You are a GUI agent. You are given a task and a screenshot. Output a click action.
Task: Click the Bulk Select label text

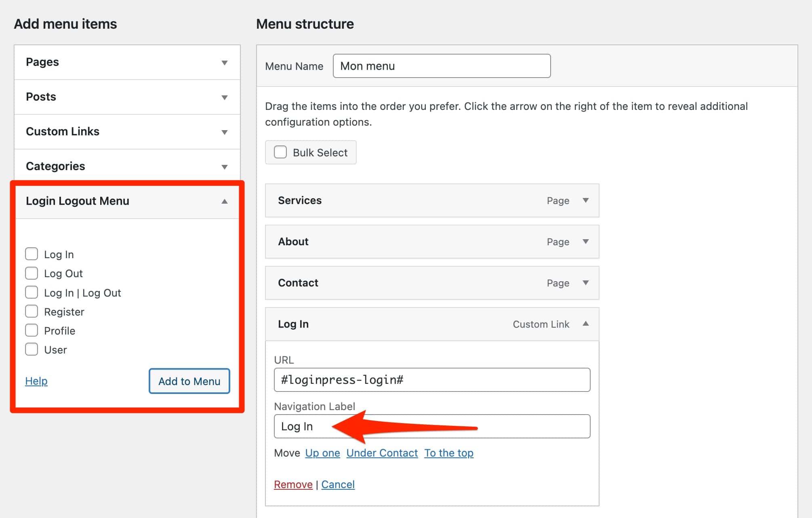coord(320,153)
